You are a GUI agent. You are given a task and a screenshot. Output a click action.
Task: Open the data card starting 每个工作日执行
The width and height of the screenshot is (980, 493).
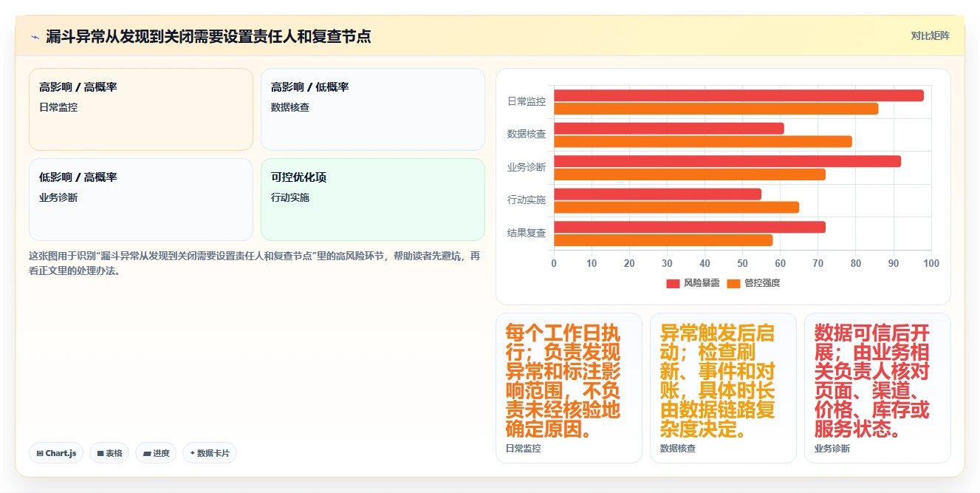click(x=569, y=388)
